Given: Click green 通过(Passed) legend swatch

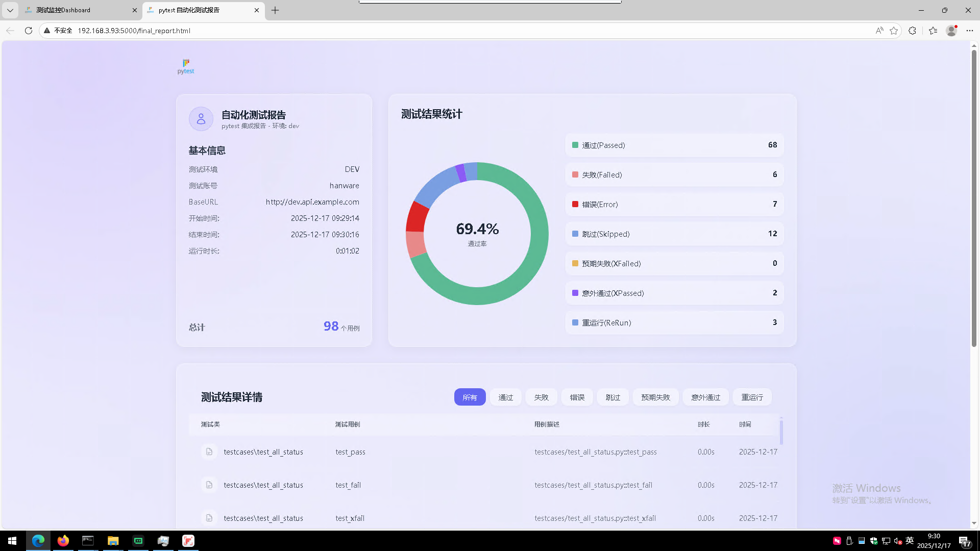Looking at the screenshot, I should 575,145.
